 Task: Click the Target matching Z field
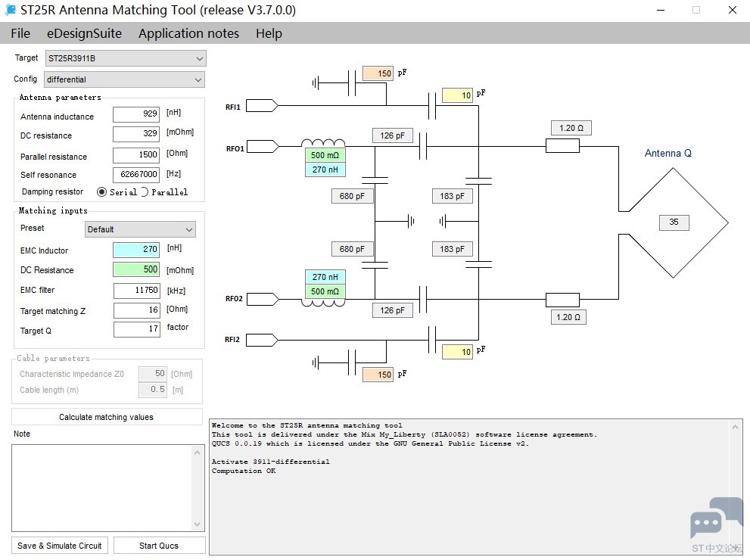[x=137, y=310]
